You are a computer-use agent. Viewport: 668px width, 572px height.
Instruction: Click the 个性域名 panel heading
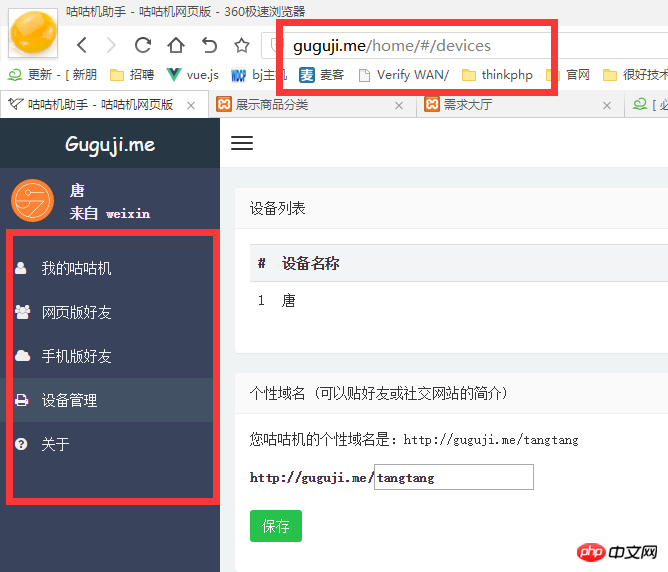pos(378,393)
